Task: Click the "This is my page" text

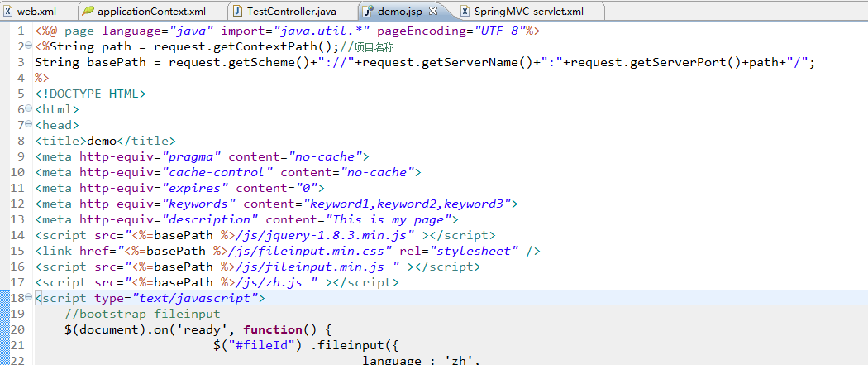Action: click(388, 220)
